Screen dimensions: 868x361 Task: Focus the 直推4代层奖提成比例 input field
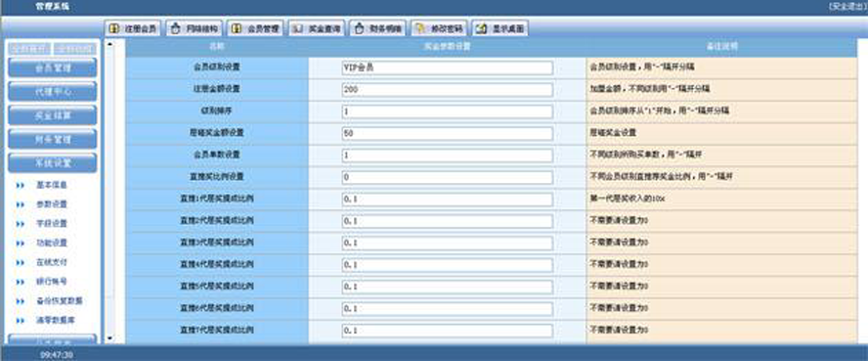[x=448, y=265]
